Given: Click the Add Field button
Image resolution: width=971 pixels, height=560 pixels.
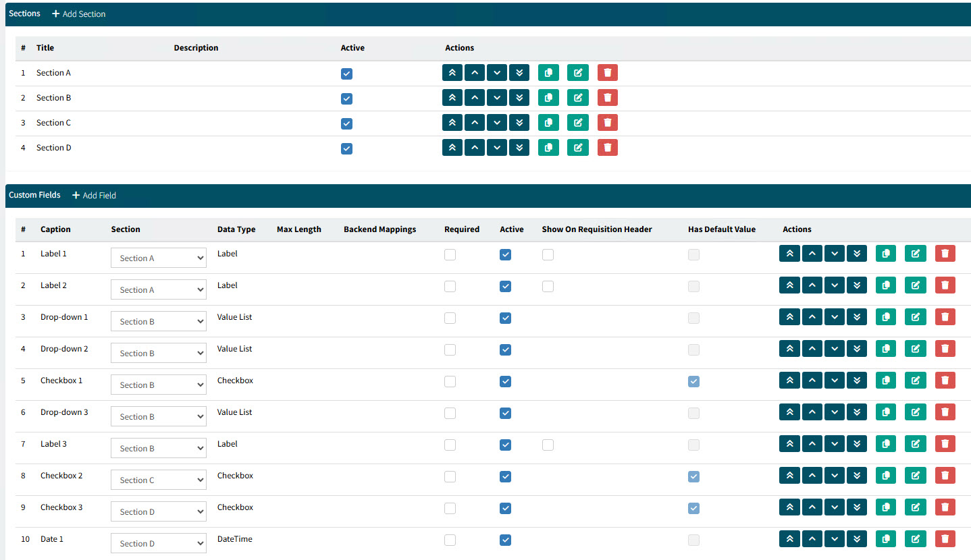Looking at the screenshot, I should [x=94, y=196].
